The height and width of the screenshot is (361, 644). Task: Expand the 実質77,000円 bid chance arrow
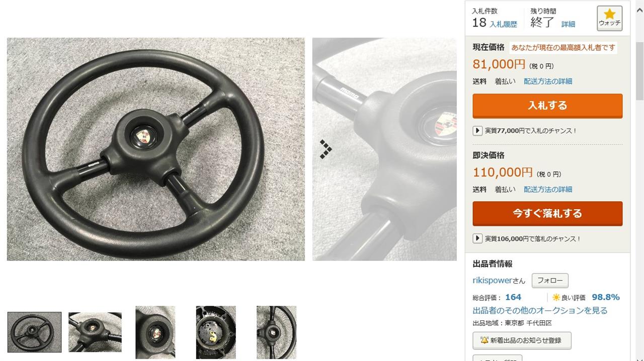coord(477,131)
